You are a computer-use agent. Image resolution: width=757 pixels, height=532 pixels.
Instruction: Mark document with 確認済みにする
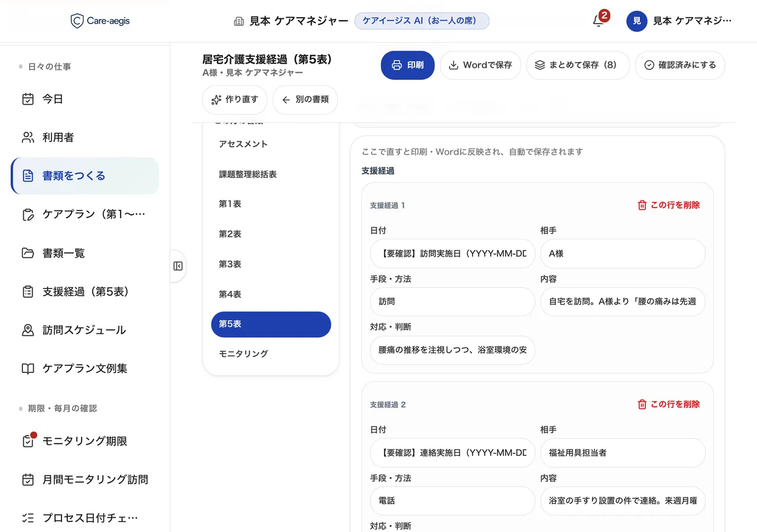click(680, 65)
